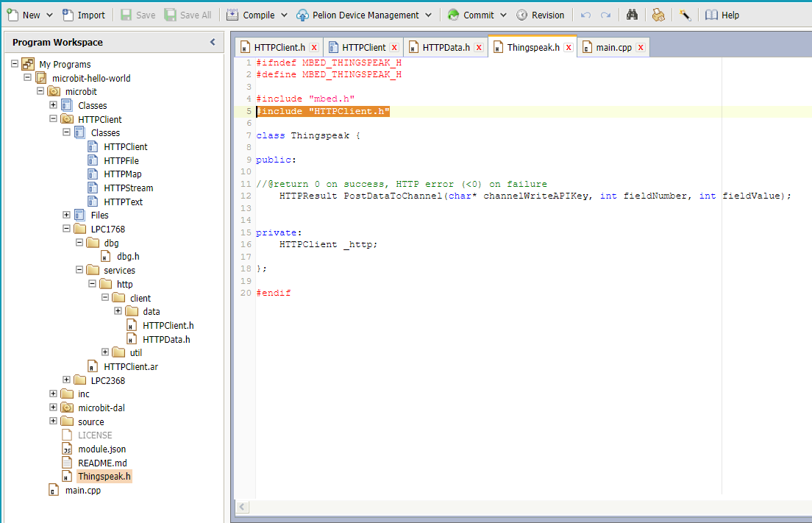
Task: Open HTTPClient.h file in tree
Action: pos(168,325)
